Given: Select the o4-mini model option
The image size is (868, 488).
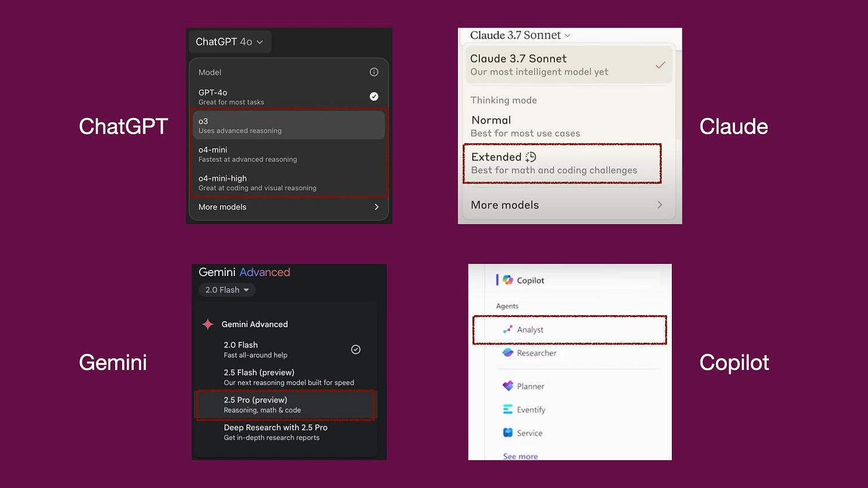Looking at the screenshot, I should (289, 154).
